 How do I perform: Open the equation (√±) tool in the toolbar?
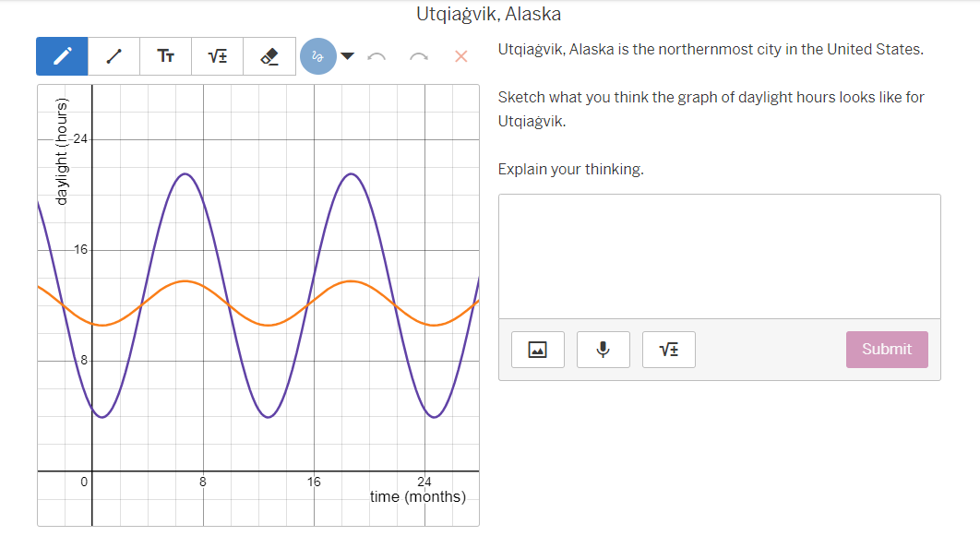tap(217, 55)
